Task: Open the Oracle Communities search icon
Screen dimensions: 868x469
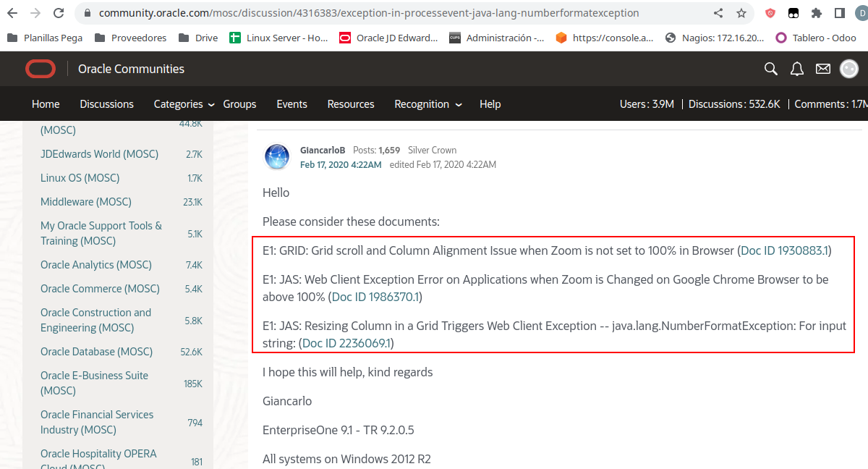Action: 771,69
